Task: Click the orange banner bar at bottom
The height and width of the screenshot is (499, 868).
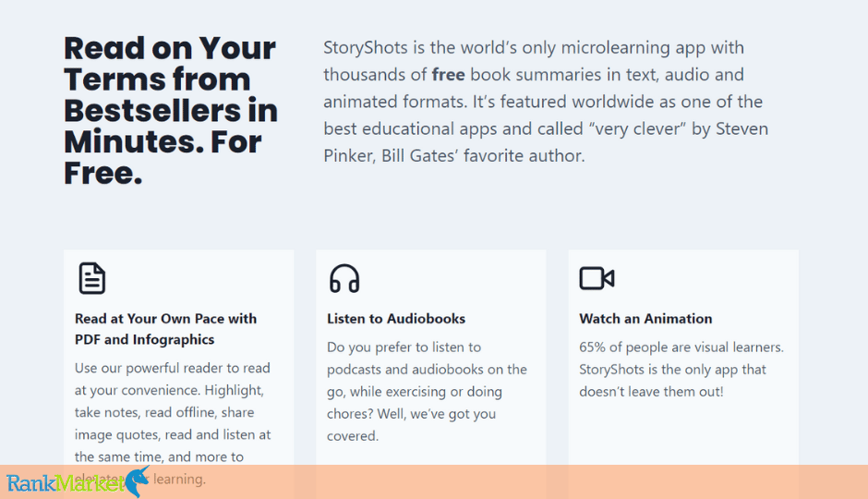Action: tap(434, 481)
